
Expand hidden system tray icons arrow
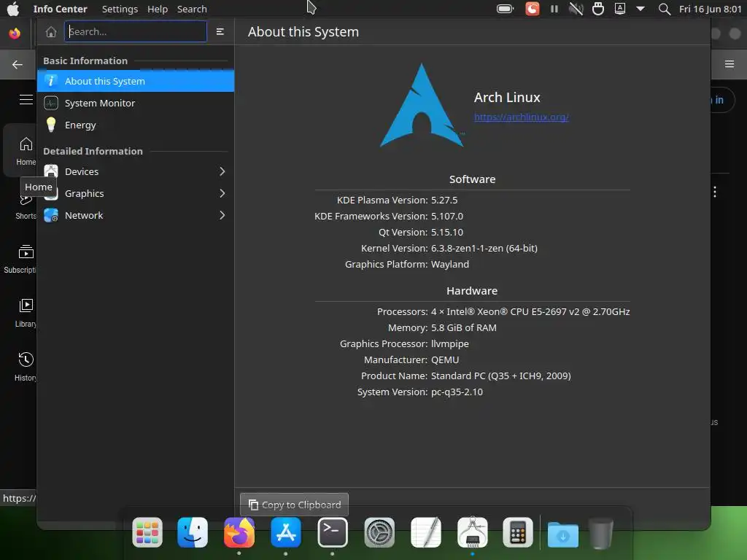pyautogui.click(x=640, y=9)
